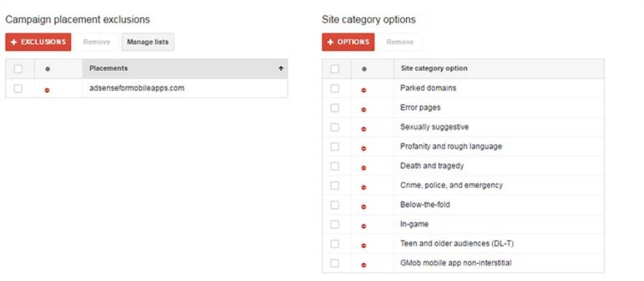
Task: Tick the select-all checkbox in Placements table
Action: (18, 69)
